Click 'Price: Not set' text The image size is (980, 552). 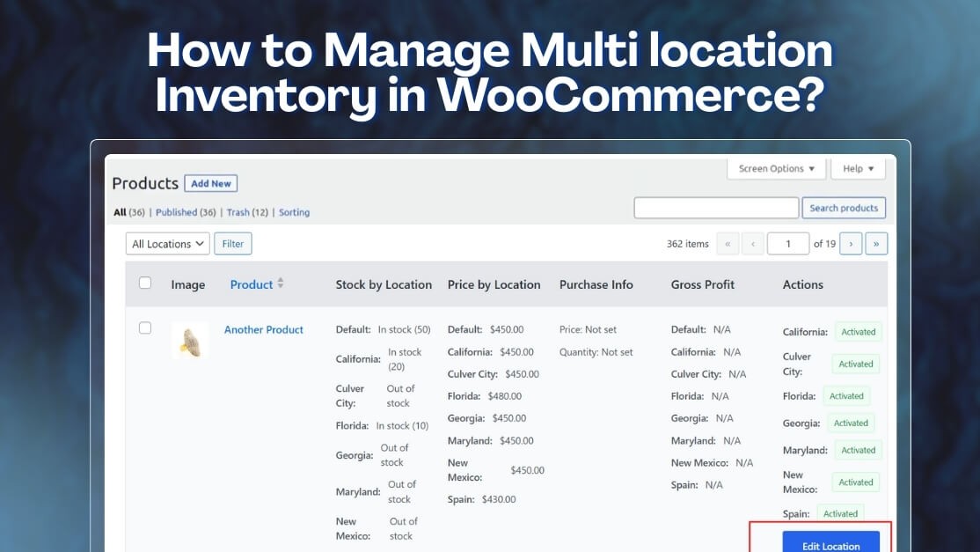589,329
